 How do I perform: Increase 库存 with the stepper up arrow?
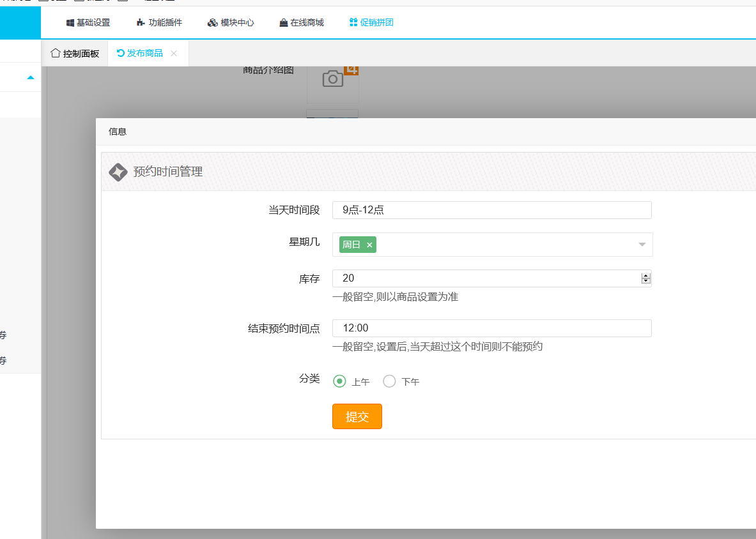pos(646,275)
